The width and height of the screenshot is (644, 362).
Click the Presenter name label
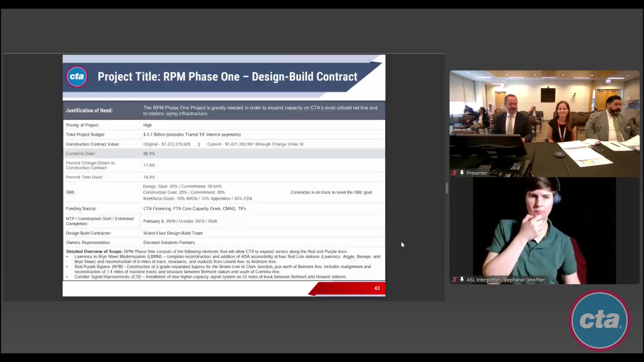coord(477,173)
